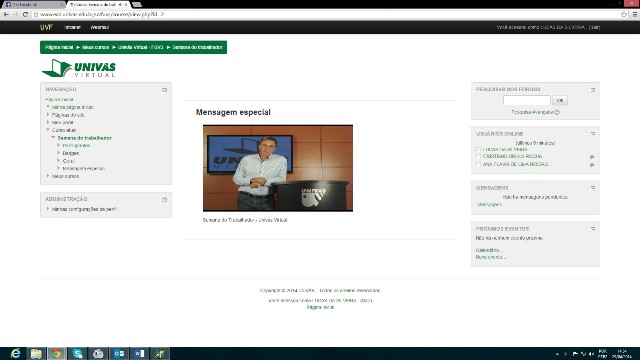
Task: Hide the Usuários online block
Action: 593,134
